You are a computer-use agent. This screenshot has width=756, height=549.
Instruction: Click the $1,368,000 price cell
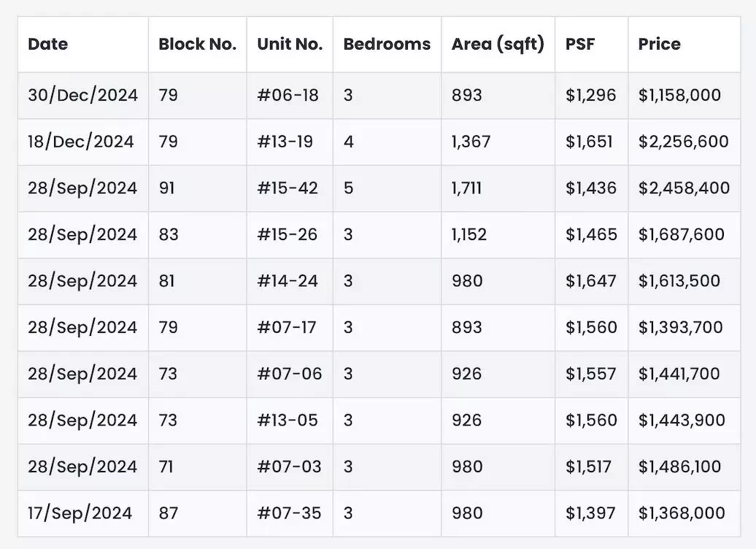point(684,513)
